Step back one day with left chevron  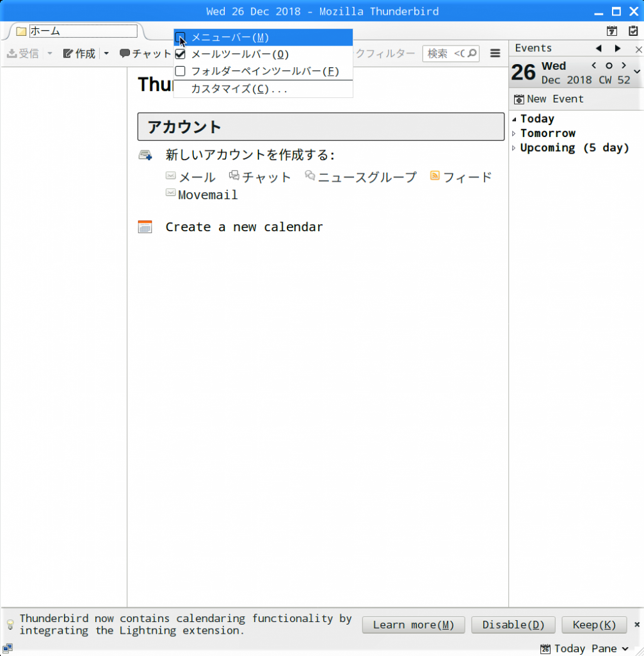[594, 65]
